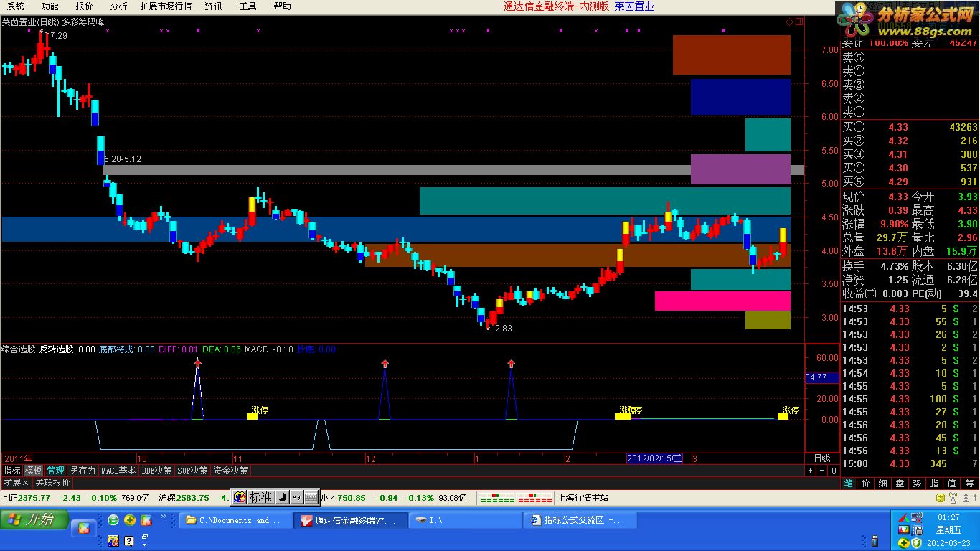Click the 莱茵置业 stock name link in title
The image size is (980, 551).
(x=635, y=6)
